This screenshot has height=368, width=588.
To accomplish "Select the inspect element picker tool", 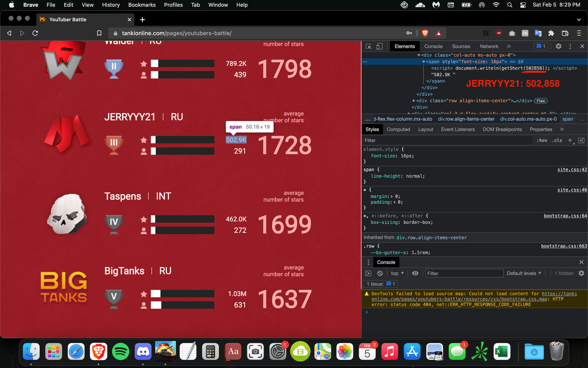I will [368, 46].
